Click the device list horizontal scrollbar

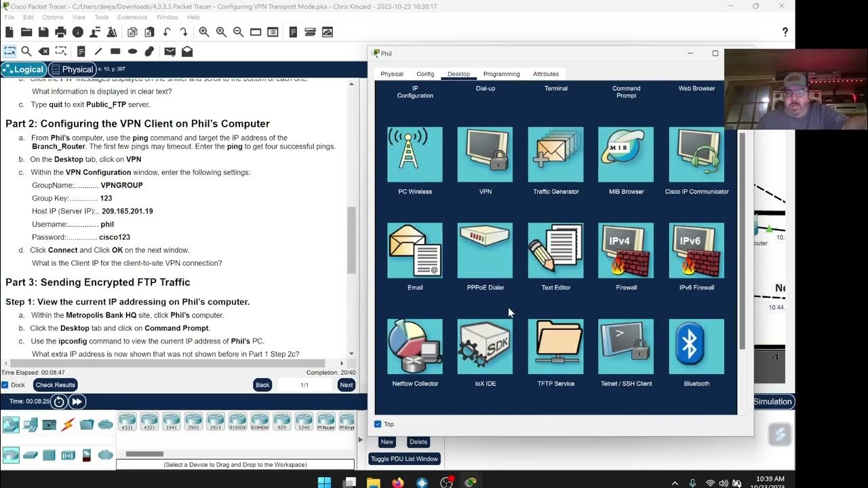(144, 454)
